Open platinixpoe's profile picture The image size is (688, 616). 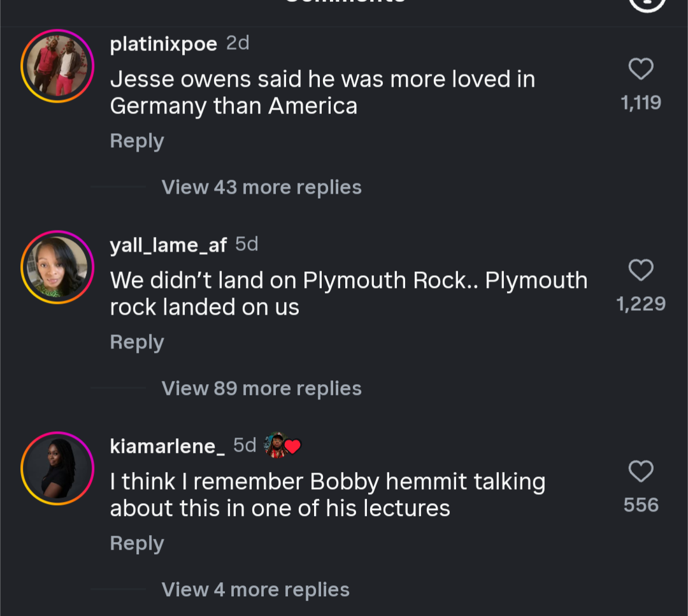pyautogui.click(x=57, y=66)
